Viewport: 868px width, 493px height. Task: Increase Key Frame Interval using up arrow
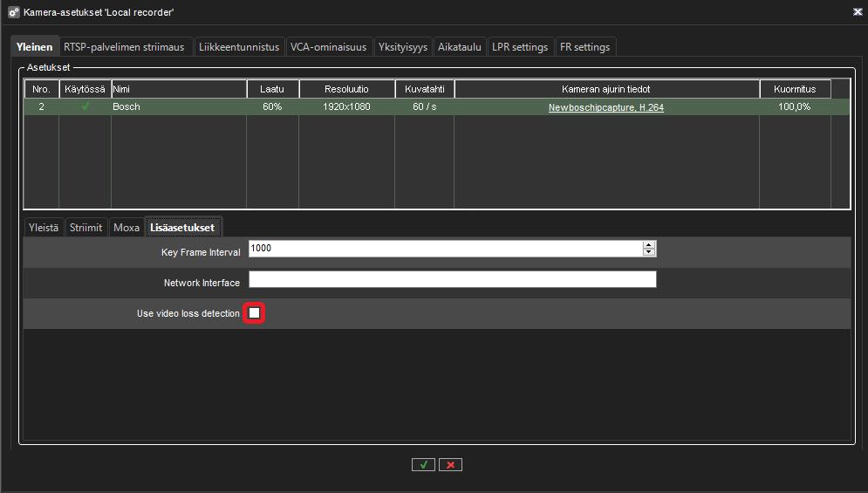point(648,245)
